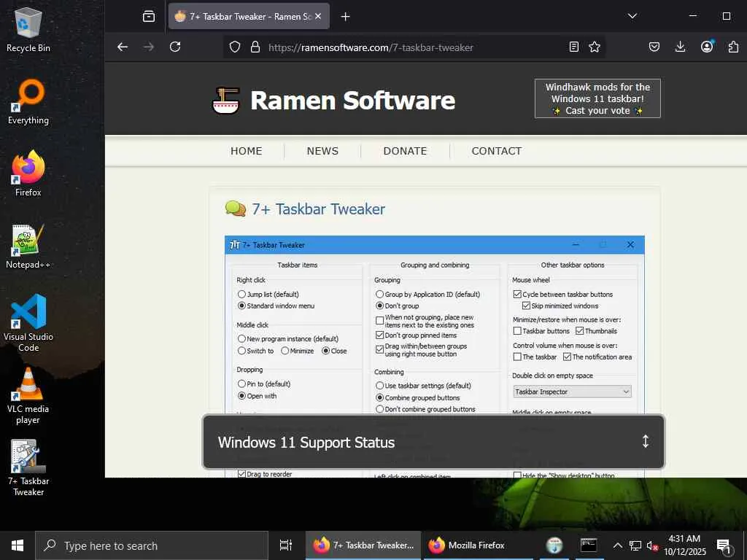Open the Pocket save icon
747x560 pixels.
[x=654, y=47]
